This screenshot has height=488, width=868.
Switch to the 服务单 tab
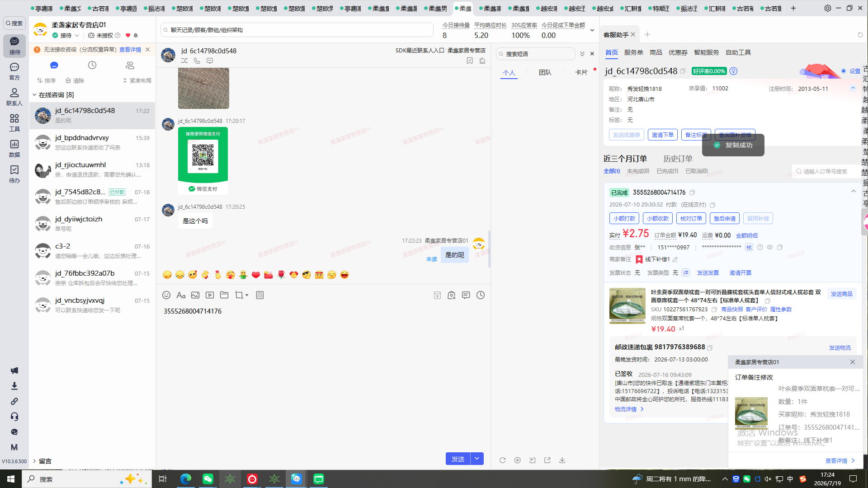pos(633,52)
